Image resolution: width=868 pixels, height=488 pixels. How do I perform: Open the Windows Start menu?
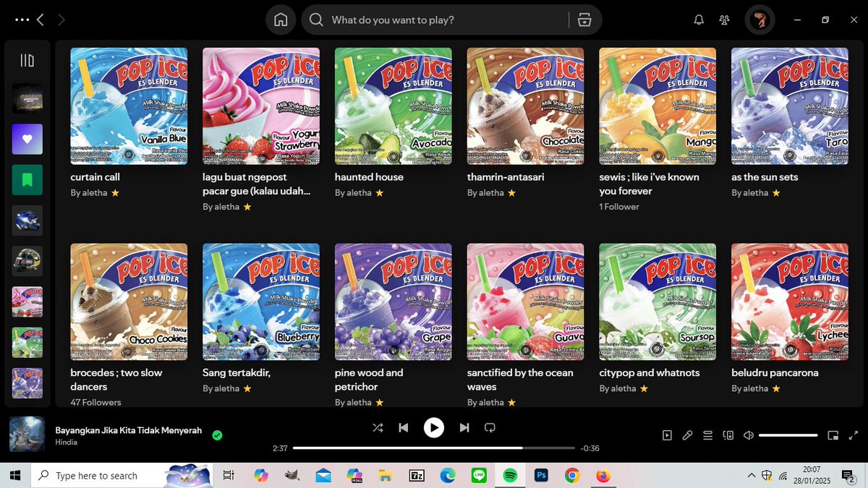click(14, 476)
